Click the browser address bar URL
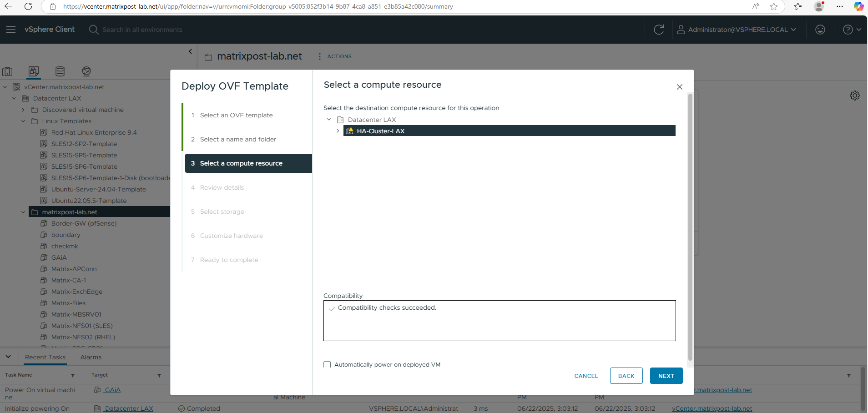868x413 pixels. click(258, 6)
